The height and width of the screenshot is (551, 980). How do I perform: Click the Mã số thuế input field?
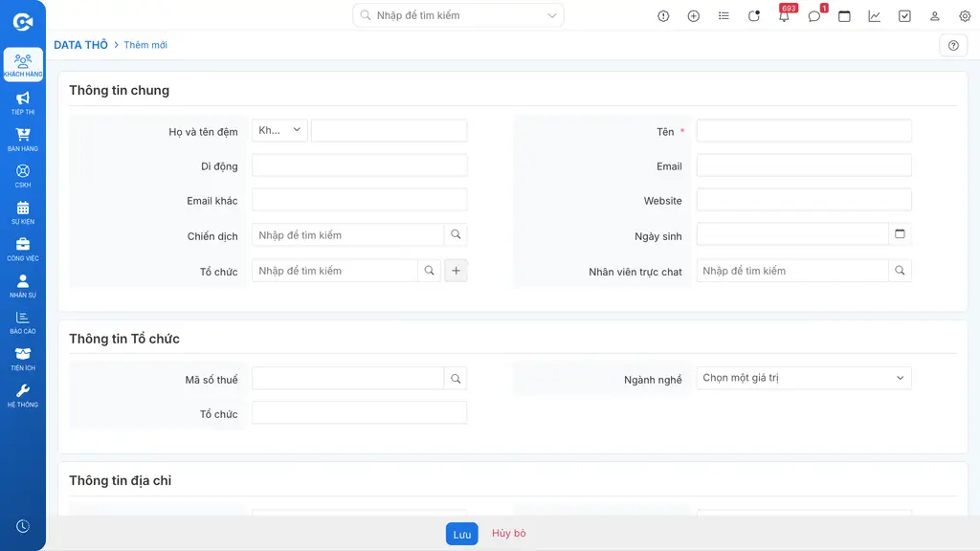click(348, 378)
